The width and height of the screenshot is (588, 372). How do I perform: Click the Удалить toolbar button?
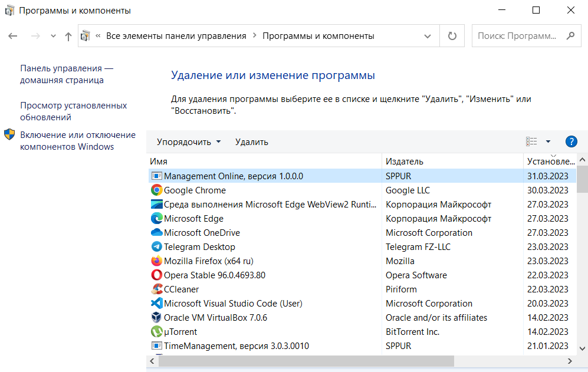click(x=252, y=141)
